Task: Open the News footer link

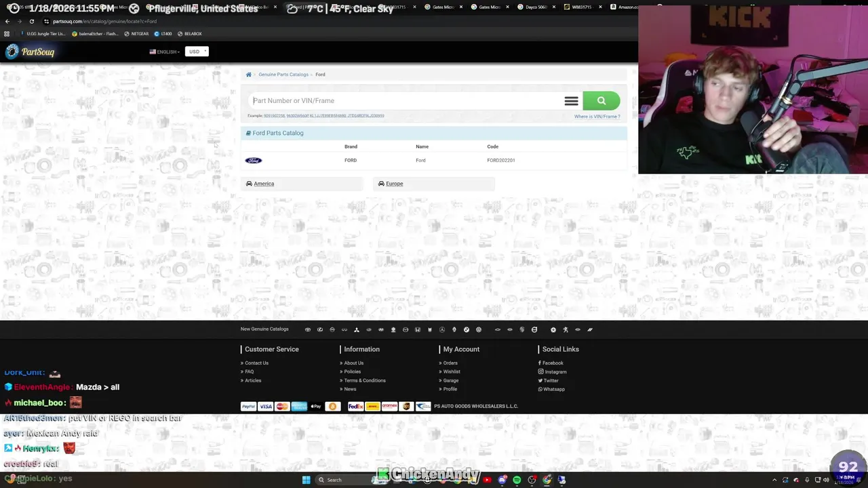Action: 349,390
